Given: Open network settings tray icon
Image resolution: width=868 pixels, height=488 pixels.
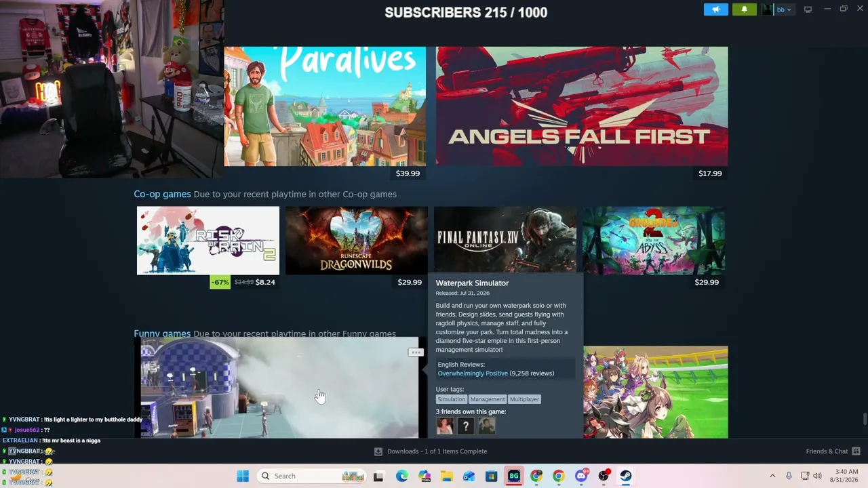Looking at the screenshot, I should click(x=804, y=476).
